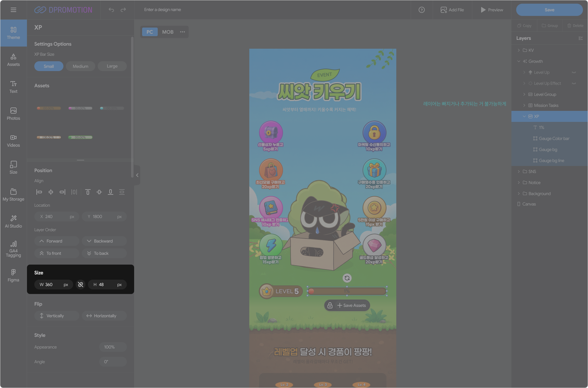The image size is (588, 388).
Task: Align the selection to the left edge
Action: 39,192
